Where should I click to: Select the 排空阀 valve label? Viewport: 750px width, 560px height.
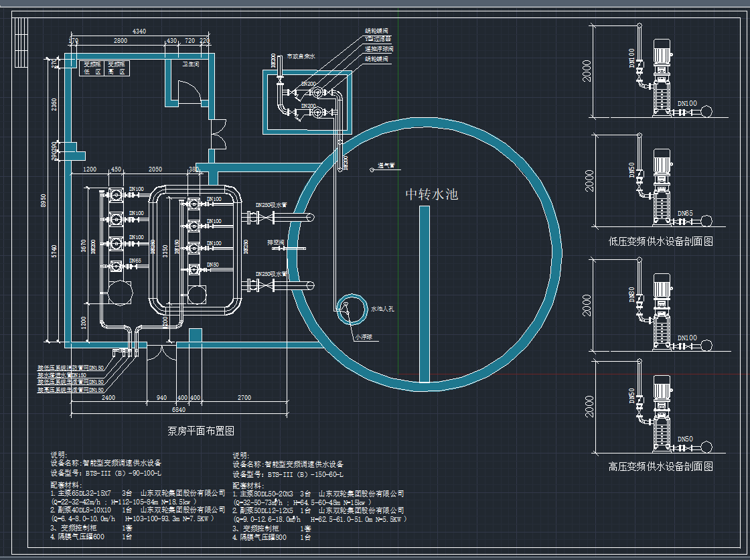click(276, 242)
